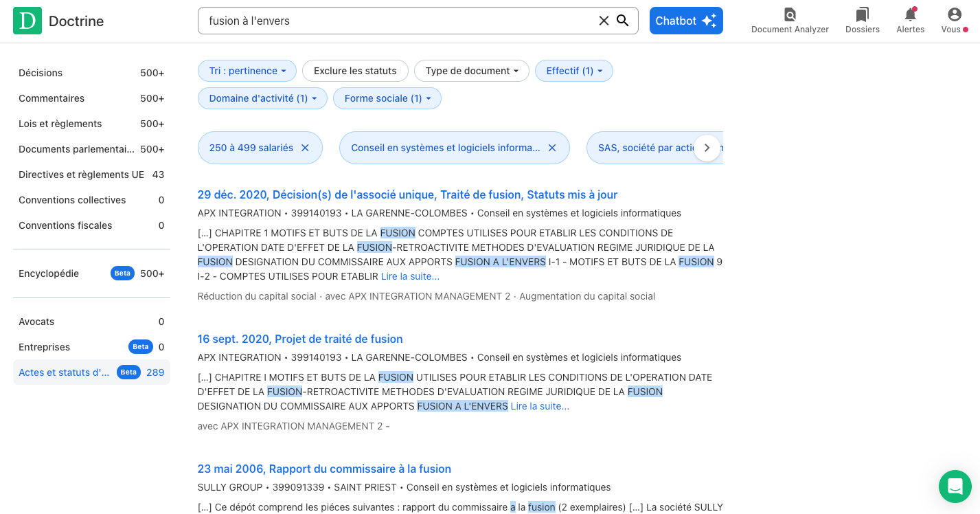Open 16 sept. 2020 Projet de traité result

click(x=300, y=339)
